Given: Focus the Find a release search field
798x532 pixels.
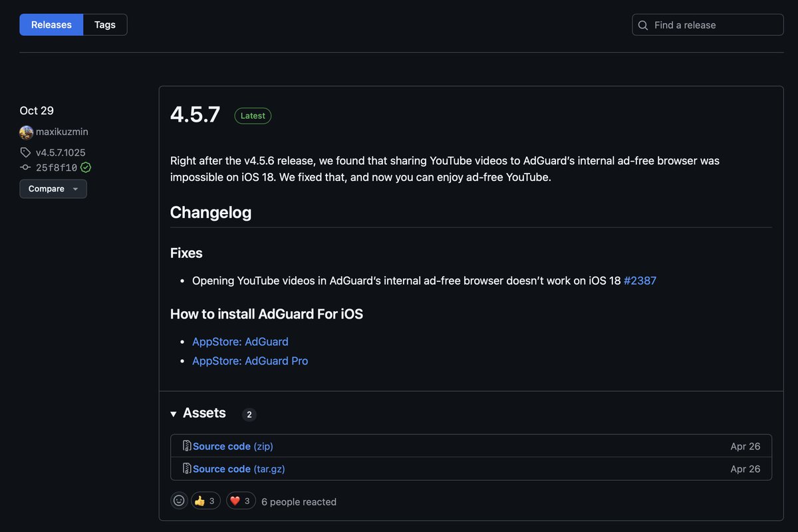Looking at the screenshot, I should (x=708, y=25).
